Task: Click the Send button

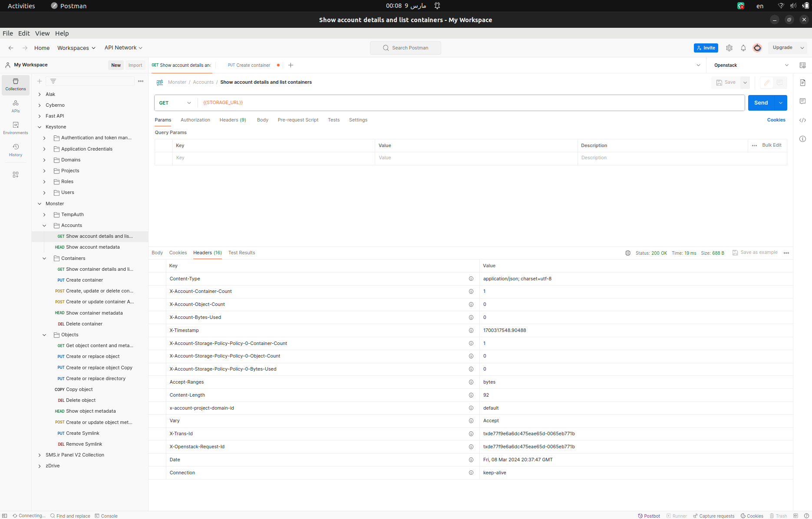Action: click(x=761, y=103)
